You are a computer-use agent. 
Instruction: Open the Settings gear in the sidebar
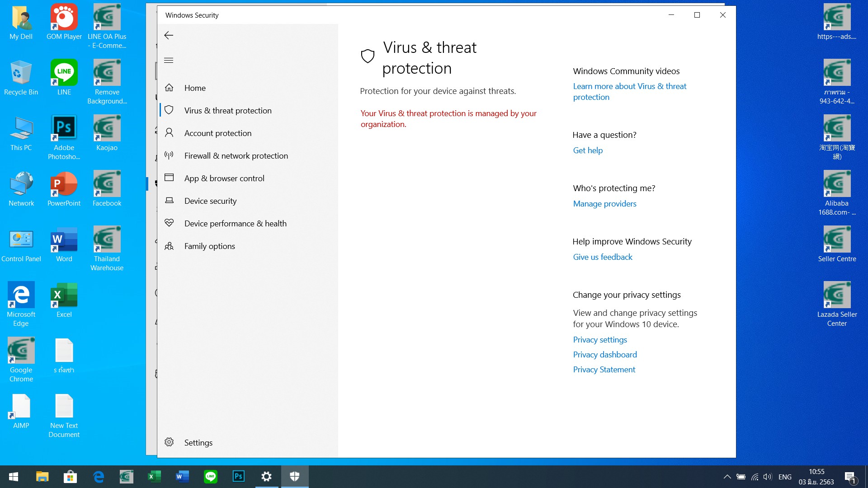click(169, 442)
